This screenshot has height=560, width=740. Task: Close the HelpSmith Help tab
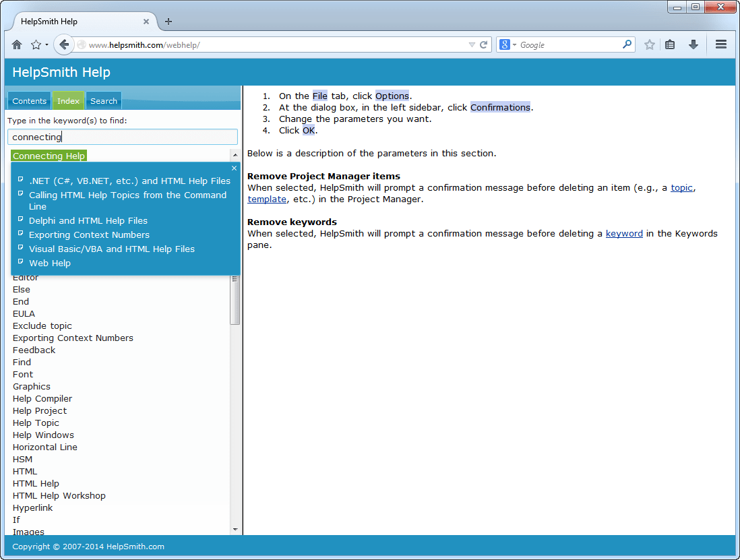[146, 22]
